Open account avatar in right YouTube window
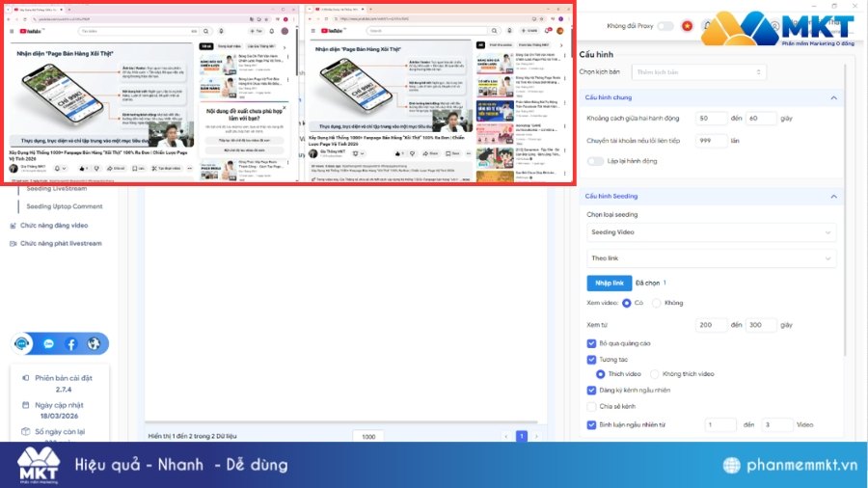868x488 pixels. click(559, 31)
